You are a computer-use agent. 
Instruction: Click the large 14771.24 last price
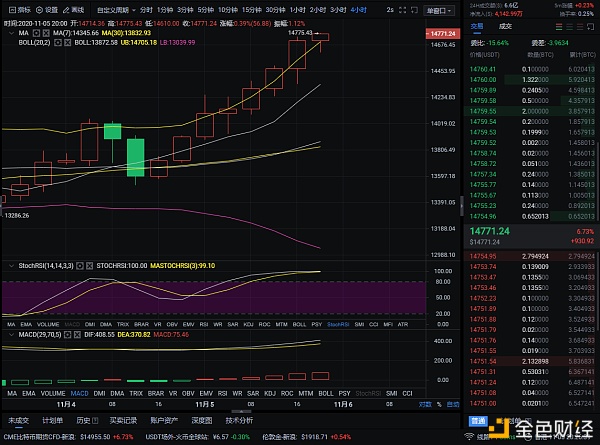point(489,231)
